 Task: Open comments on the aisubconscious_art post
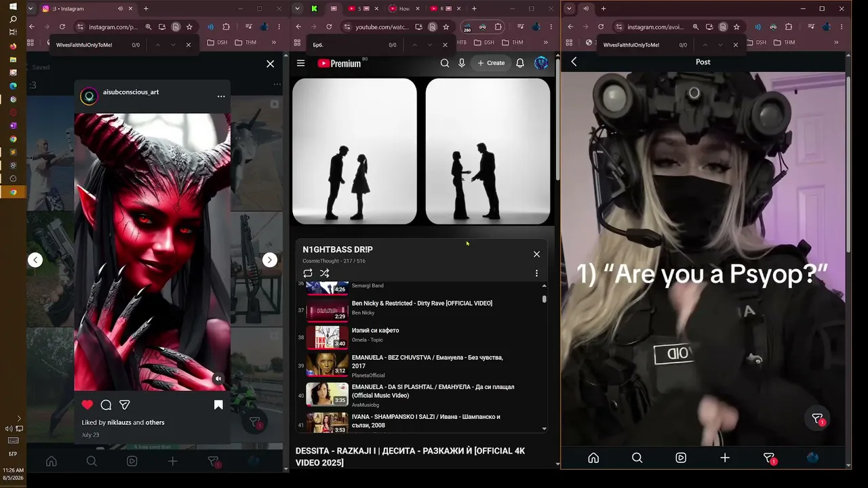tap(106, 405)
